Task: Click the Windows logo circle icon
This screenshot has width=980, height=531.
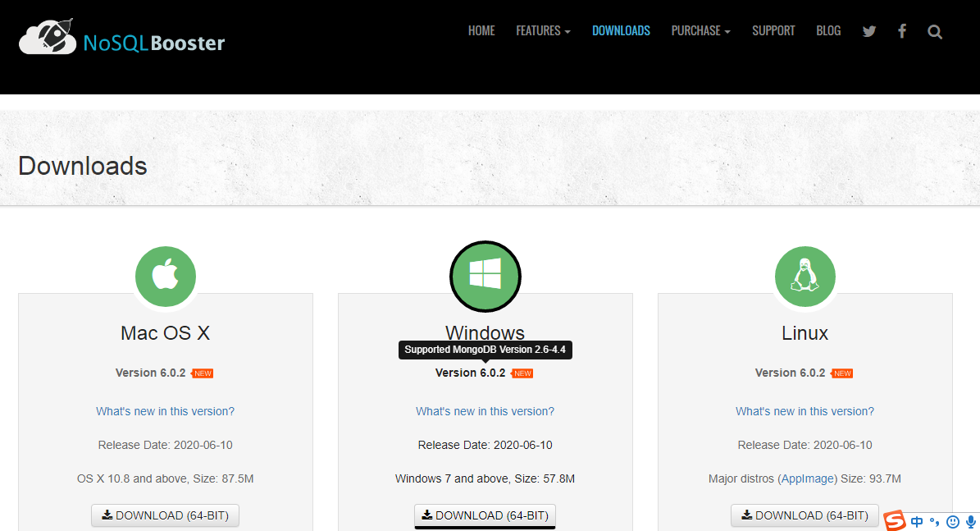Action: pos(485,276)
